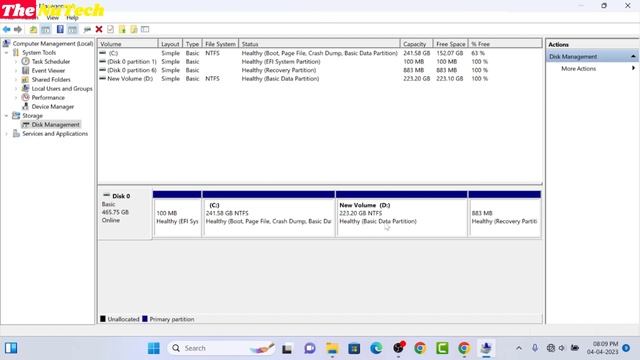Sort by the Status column header
Screen dimensions: 640x360
coord(319,44)
